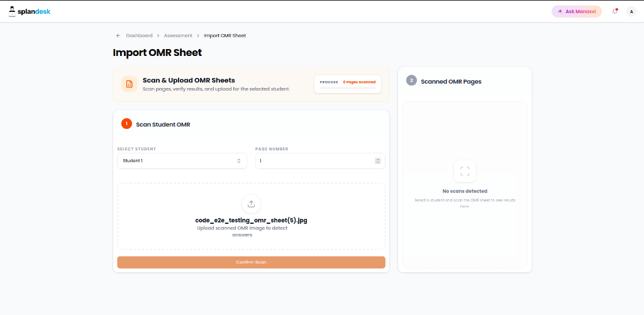The height and width of the screenshot is (315, 644).
Task: Open the Select Student dropdown
Action: [x=182, y=161]
